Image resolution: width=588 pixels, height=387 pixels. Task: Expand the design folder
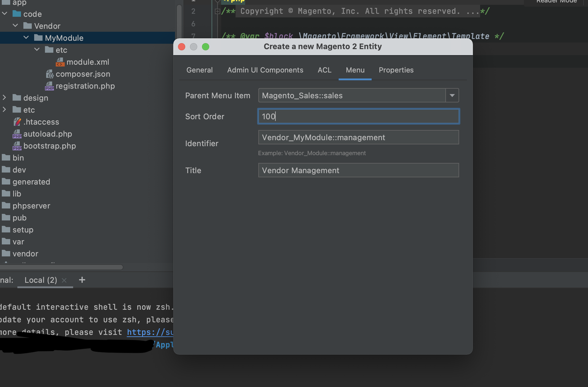point(4,98)
